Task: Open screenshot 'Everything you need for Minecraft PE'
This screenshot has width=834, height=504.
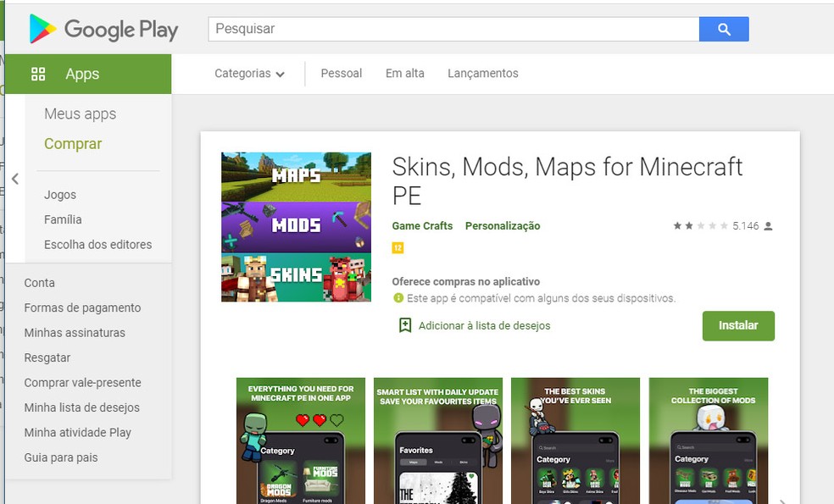Action: [301, 440]
